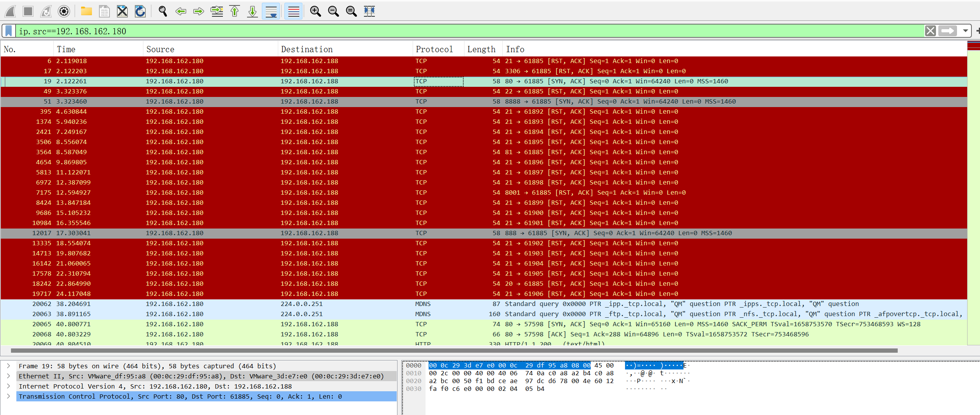Select MDNS packet 20063
Screen dimensions: 980x415
[x=484, y=314]
